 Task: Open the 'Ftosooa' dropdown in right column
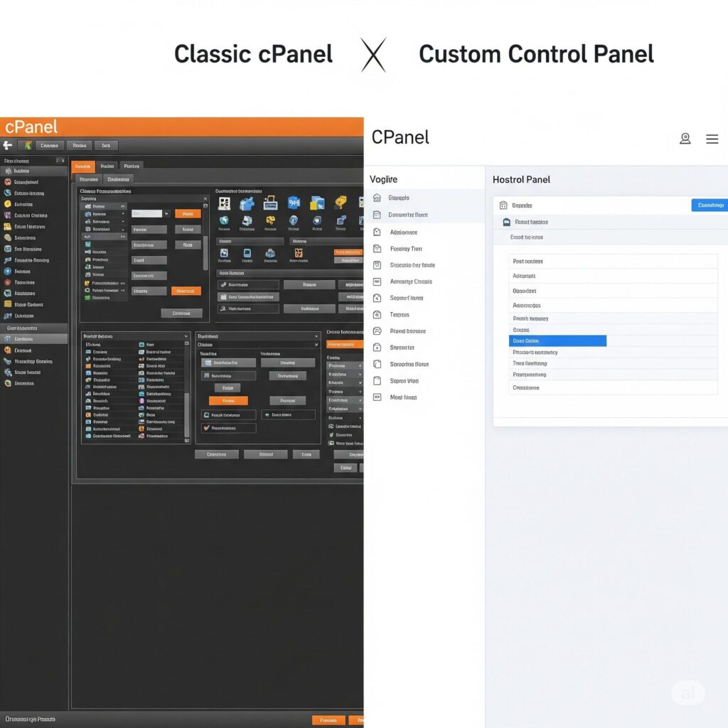pyautogui.click(x=345, y=366)
